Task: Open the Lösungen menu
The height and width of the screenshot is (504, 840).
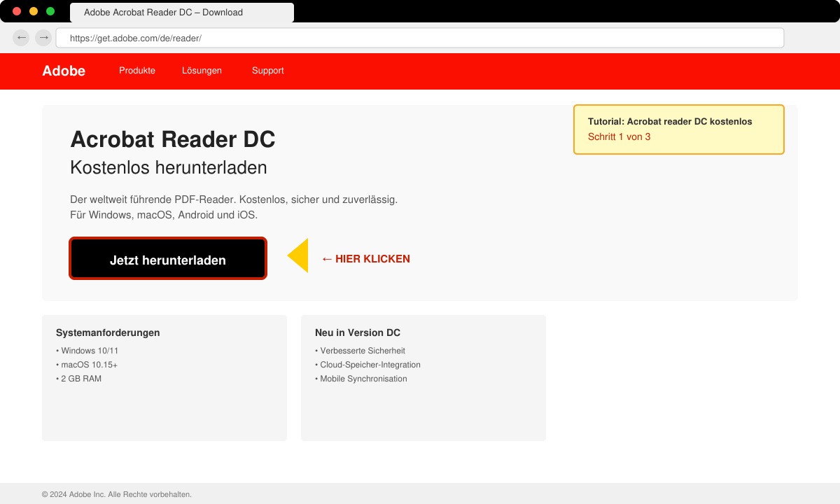Action: [x=202, y=71]
